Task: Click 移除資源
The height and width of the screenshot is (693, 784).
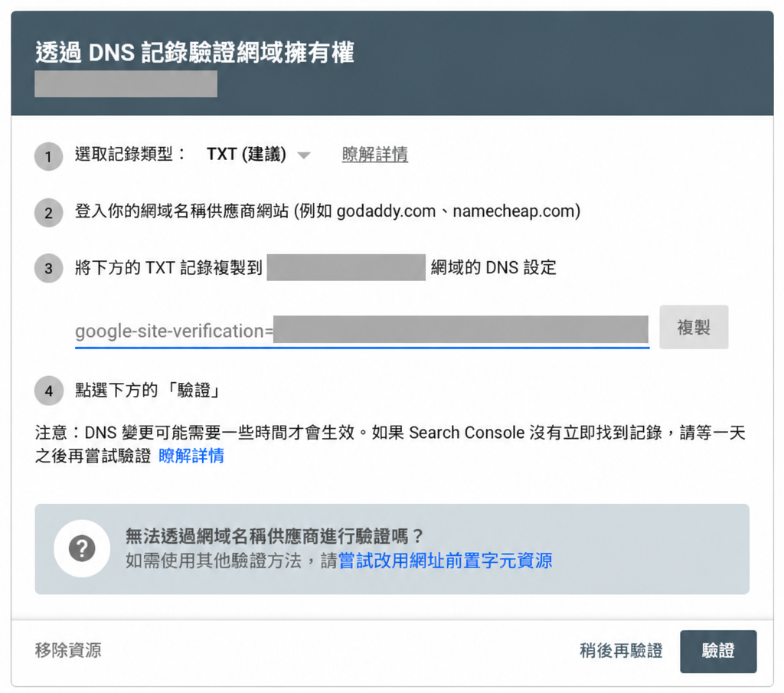Action: coord(68,650)
